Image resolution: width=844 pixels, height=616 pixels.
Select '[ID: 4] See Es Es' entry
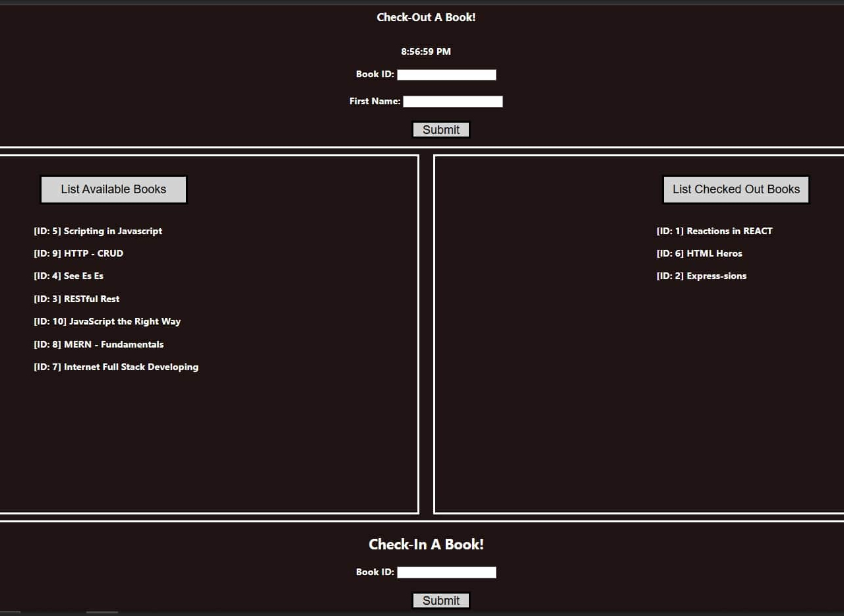pyautogui.click(x=69, y=276)
